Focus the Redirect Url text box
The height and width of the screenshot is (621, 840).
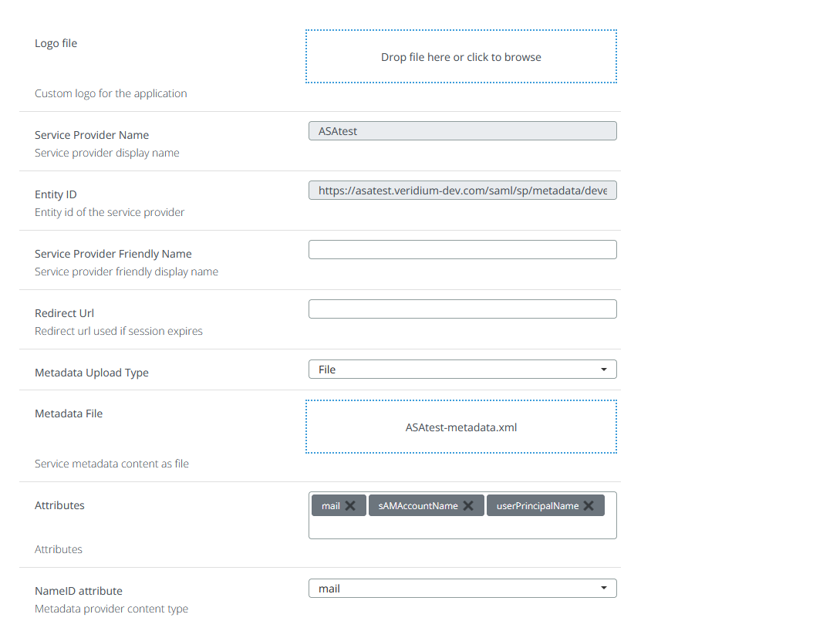pyautogui.click(x=462, y=309)
